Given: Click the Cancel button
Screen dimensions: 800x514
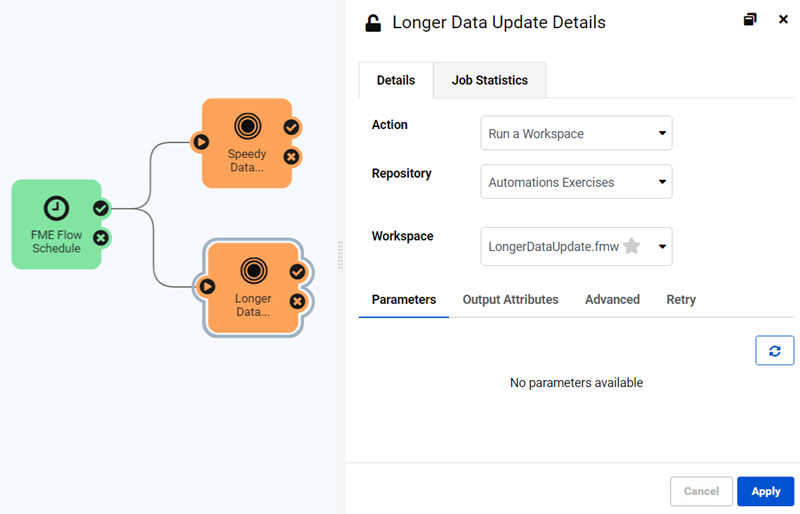Looking at the screenshot, I should (x=701, y=491).
